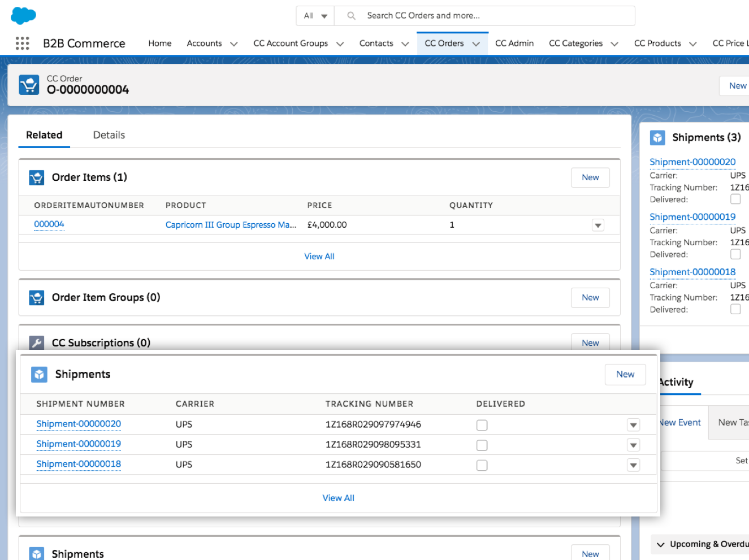The image size is (749, 560).
Task: Click the sidebar Shipments (3) box icon
Action: (x=657, y=137)
